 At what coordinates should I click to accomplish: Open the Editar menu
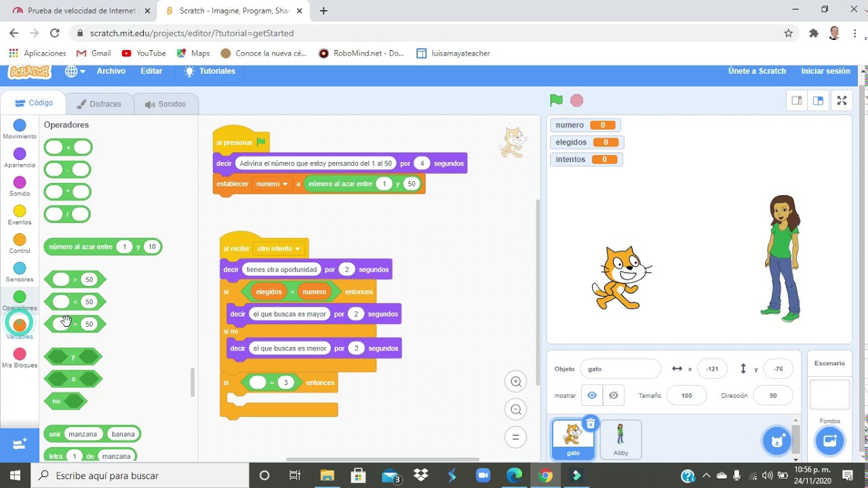click(151, 71)
